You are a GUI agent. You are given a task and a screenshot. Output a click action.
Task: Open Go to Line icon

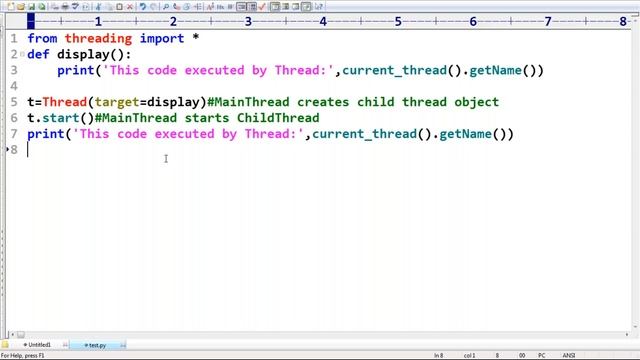[198, 7]
